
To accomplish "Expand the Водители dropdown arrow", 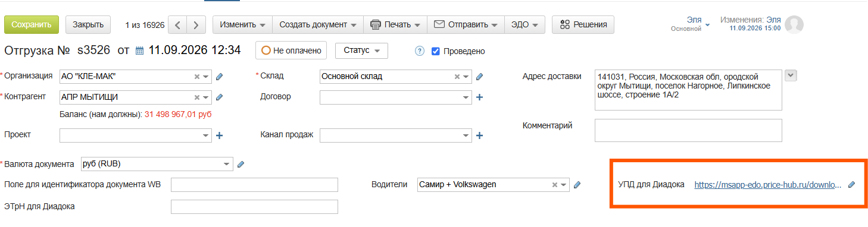I will click(x=564, y=185).
